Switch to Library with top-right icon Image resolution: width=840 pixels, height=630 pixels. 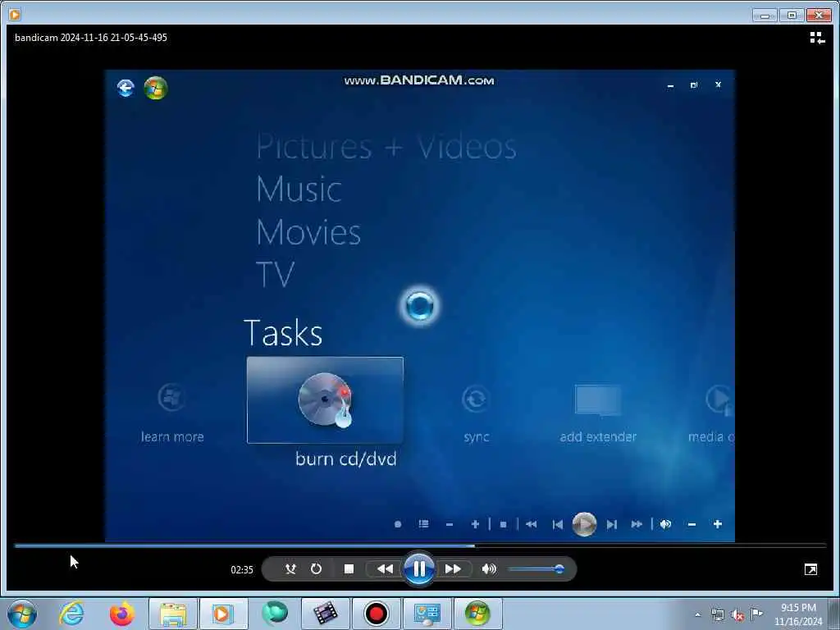[x=817, y=38]
